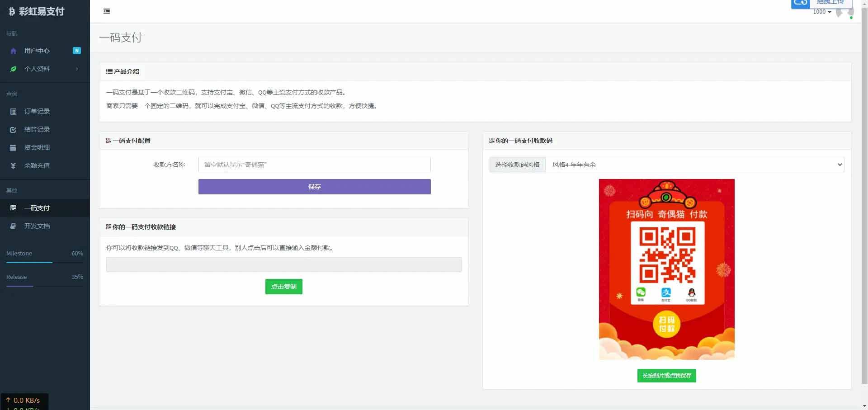Screen dimensions: 868x410
Task: Click the book icon beside 开发文档
Action: click(x=13, y=226)
